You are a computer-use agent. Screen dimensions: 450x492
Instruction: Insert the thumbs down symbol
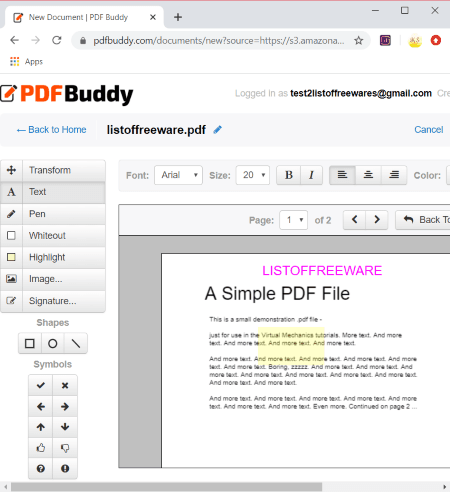point(65,448)
